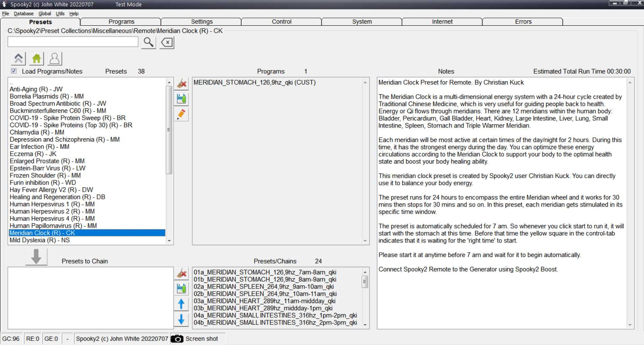Click the camera Screen shot icon
This screenshot has width=644, height=345.
pyautogui.click(x=177, y=339)
